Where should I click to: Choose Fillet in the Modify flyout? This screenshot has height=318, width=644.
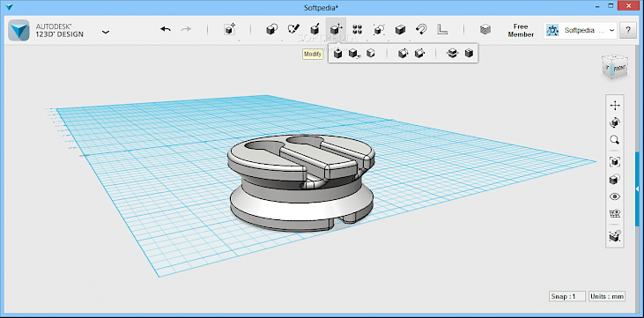pyautogui.click(x=403, y=54)
